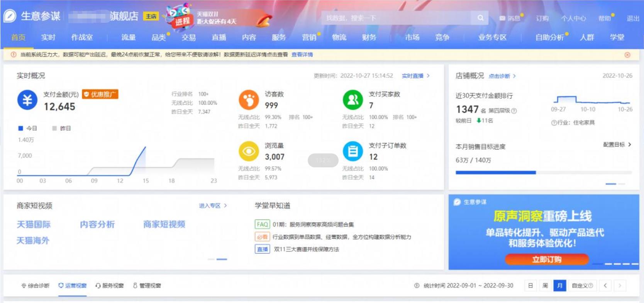Open 实时直播 link with chevron
Viewport: 644px width, 303px height.
(x=416, y=76)
